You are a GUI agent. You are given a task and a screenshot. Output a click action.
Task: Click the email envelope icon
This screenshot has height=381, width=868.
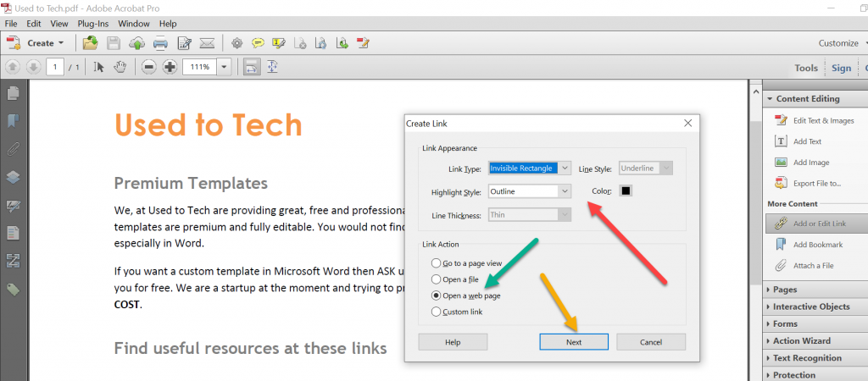(207, 42)
